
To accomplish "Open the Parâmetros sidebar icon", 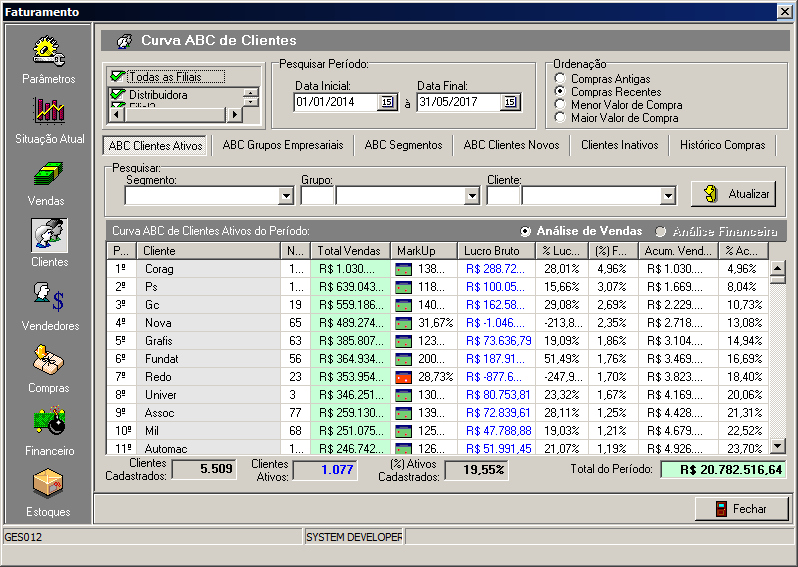I will pos(48,52).
